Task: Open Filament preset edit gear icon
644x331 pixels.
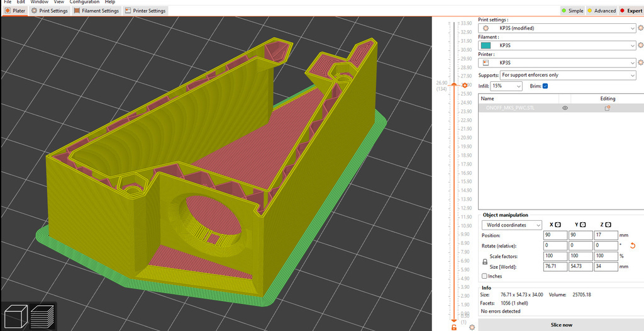Action: (x=640, y=46)
